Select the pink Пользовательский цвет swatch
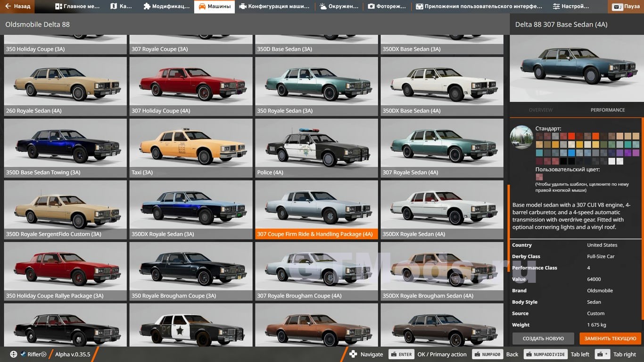Viewport: 644px width, 362px height. coord(539,177)
